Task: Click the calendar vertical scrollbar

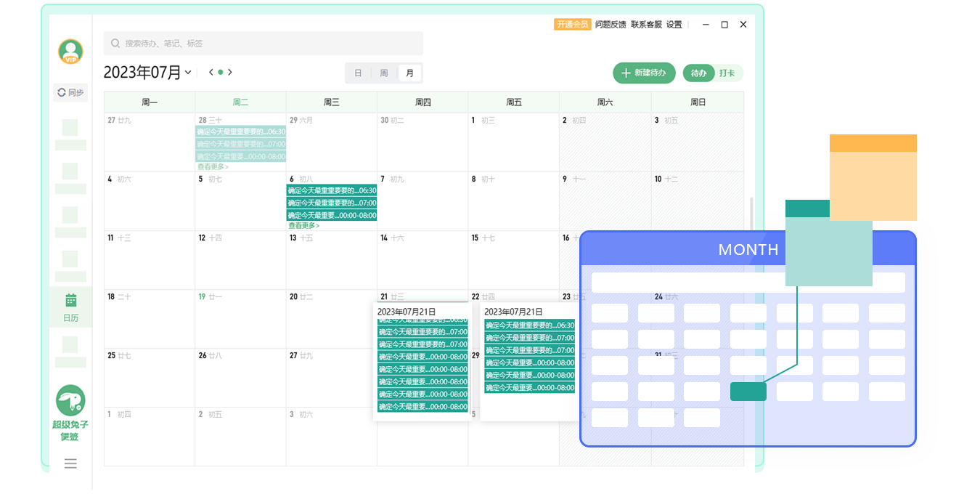Action: pyautogui.click(x=751, y=218)
